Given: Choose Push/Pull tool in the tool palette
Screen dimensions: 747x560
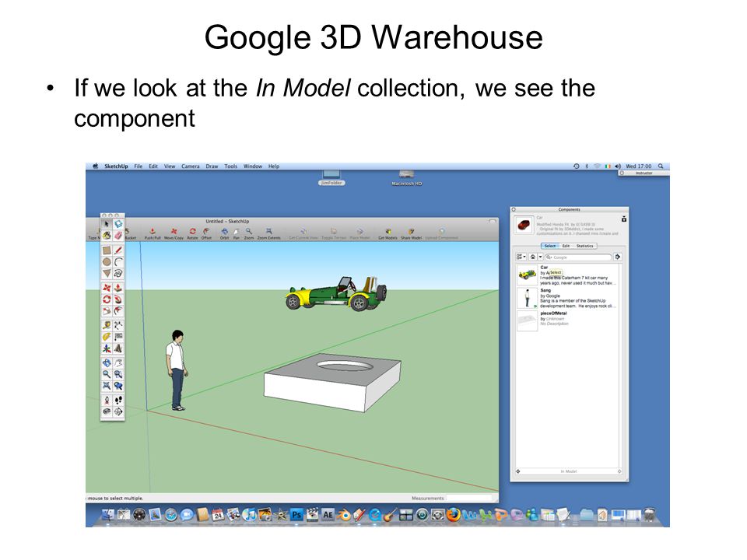Looking at the screenshot, I should point(118,288).
